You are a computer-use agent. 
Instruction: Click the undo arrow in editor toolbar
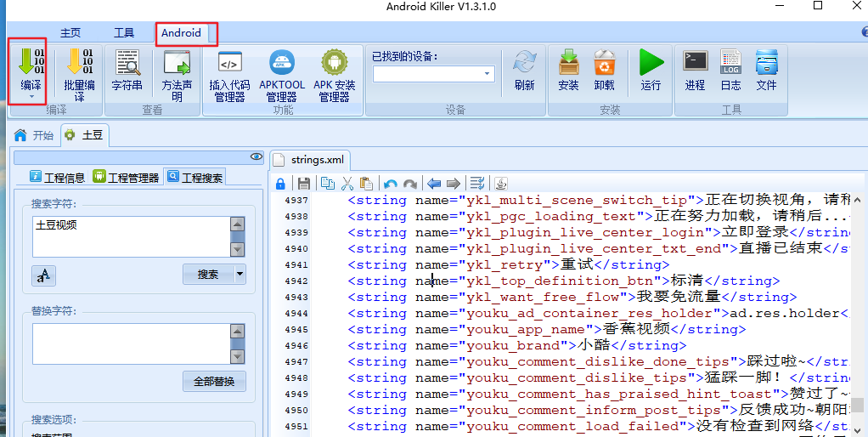click(390, 184)
